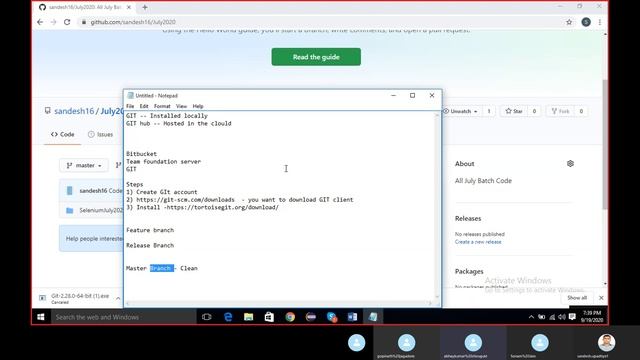The height and width of the screenshot is (360, 640).
Task: Open Task View on the taskbar
Action: [x=207, y=317]
